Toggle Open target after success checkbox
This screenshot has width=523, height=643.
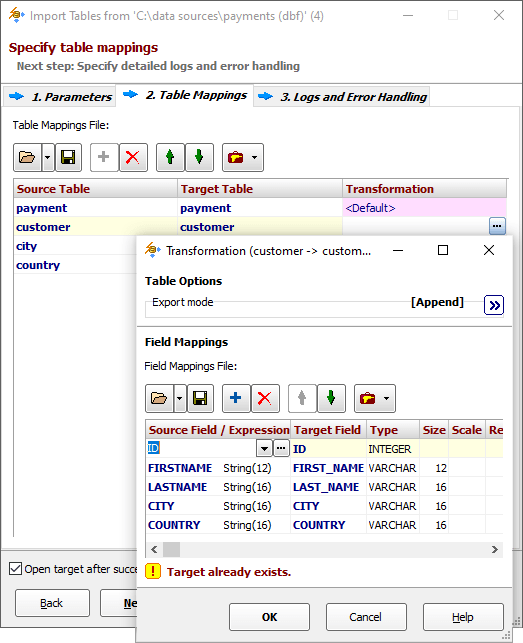16,569
